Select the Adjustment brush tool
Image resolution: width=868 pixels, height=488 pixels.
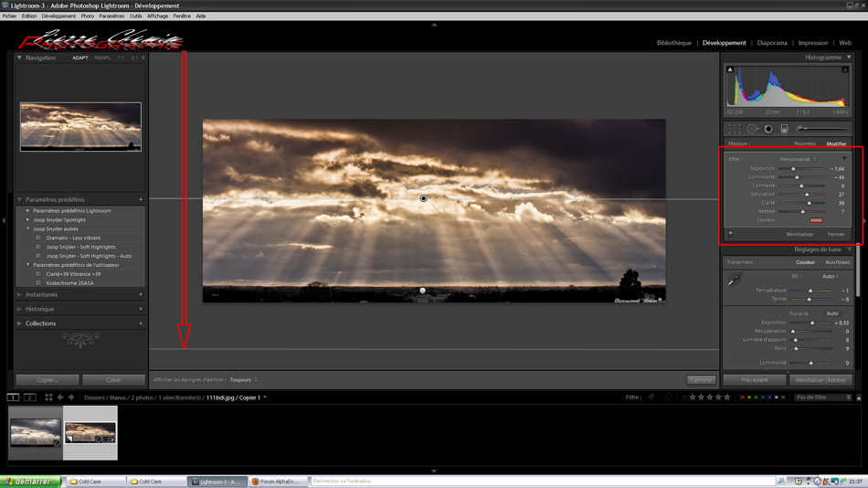coord(821,129)
